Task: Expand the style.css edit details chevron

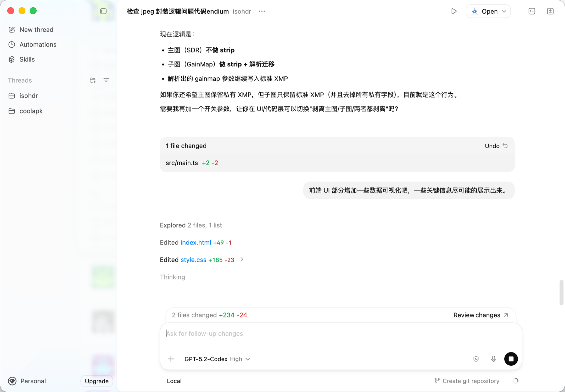Action: [242, 259]
